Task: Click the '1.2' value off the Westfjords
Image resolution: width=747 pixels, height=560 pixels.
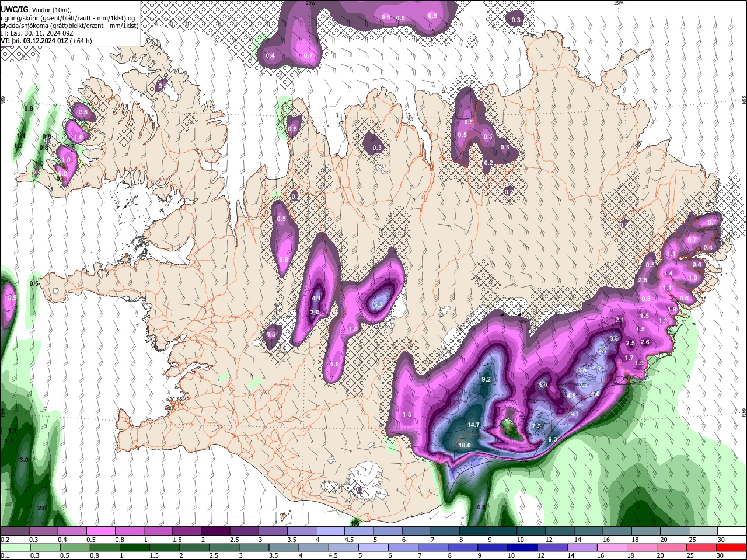Action: pyautogui.click(x=18, y=146)
